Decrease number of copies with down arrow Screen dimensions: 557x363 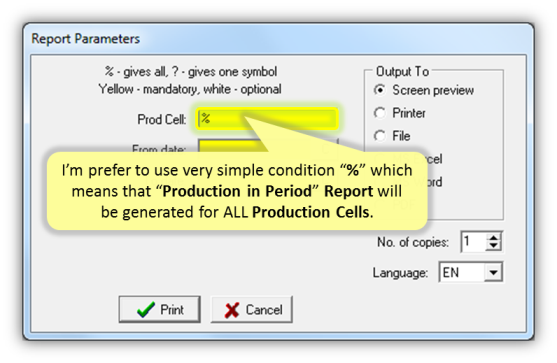pyautogui.click(x=493, y=246)
